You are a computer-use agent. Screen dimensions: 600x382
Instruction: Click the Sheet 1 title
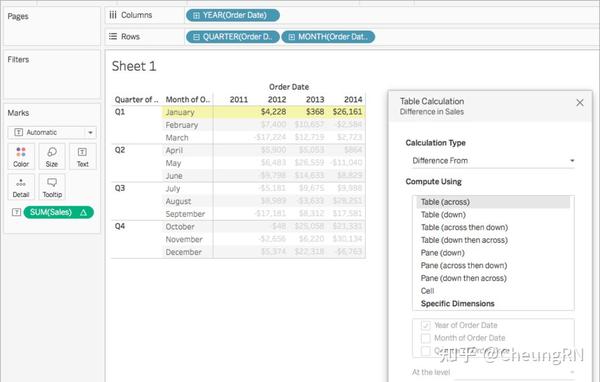(x=134, y=66)
